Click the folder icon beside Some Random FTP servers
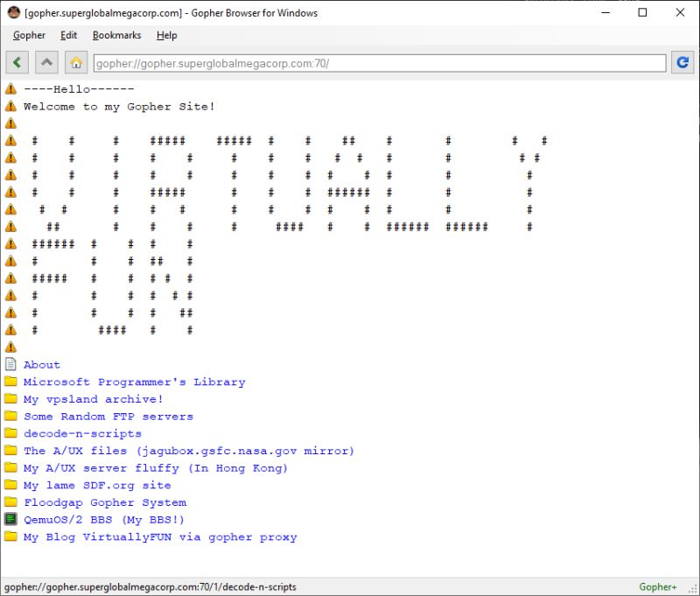 click(x=10, y=416)
